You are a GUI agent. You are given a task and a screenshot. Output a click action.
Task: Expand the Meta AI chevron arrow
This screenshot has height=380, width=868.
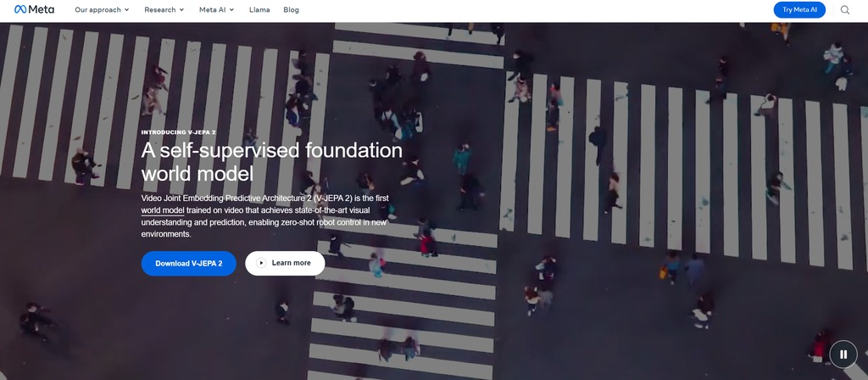[x=231, y=10]
